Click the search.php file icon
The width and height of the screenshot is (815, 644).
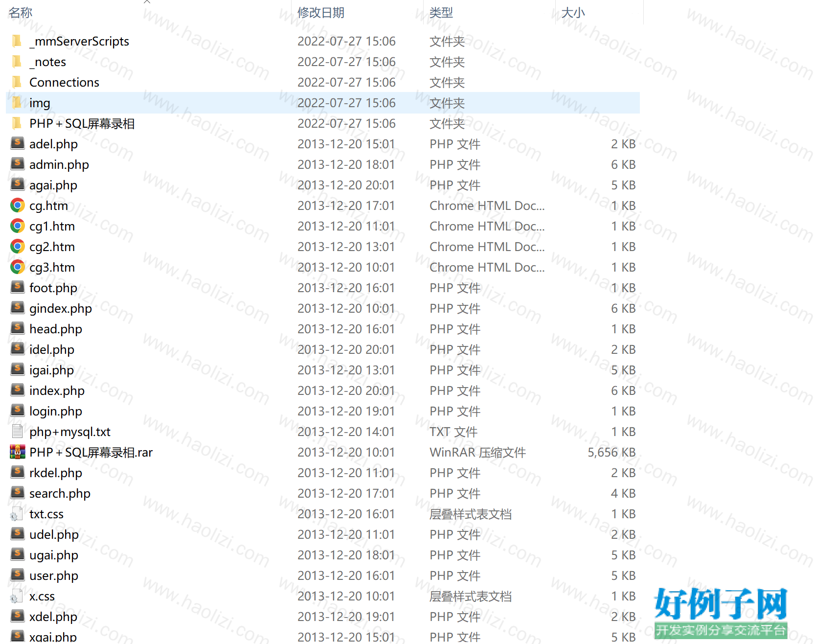18,492
